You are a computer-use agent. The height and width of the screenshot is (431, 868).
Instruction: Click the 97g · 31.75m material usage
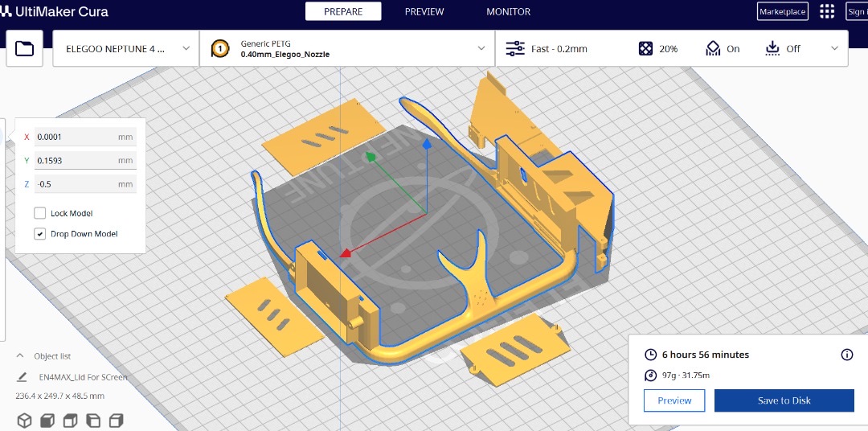pos(686,376)
